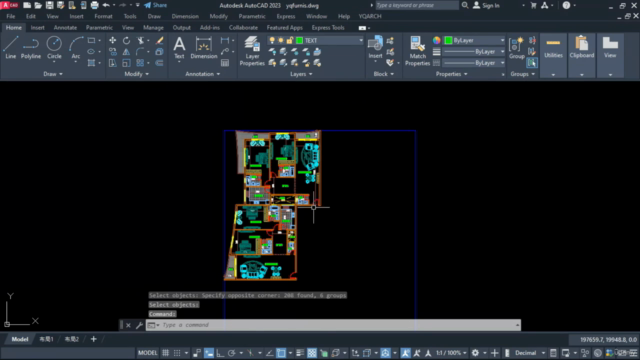The width and height of the screenshot is (640, 360).
Task: Click the Ungroup icon in Groups panel
Action: click(532, 40)
